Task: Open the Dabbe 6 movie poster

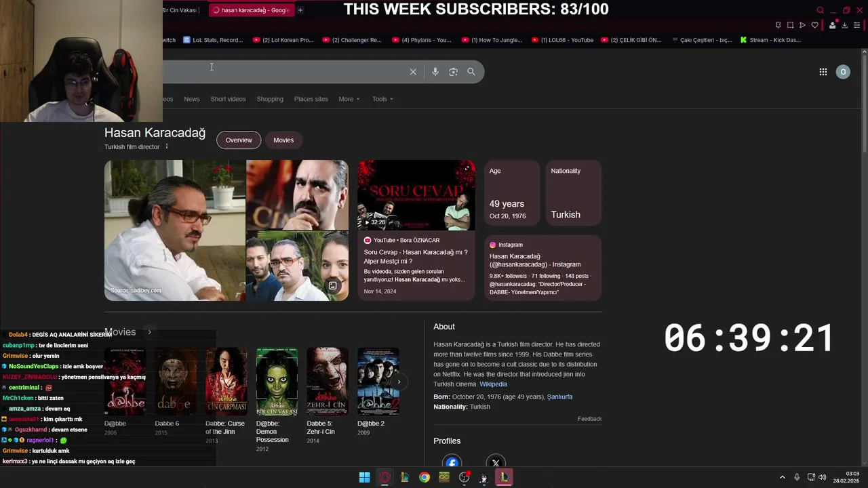Action: 176,382
